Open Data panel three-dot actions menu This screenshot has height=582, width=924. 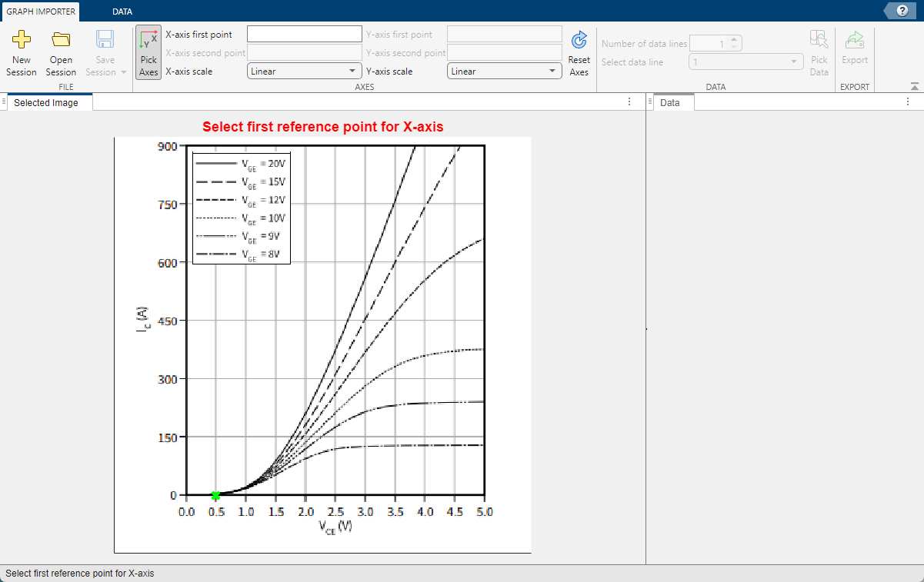pos(907,101)
